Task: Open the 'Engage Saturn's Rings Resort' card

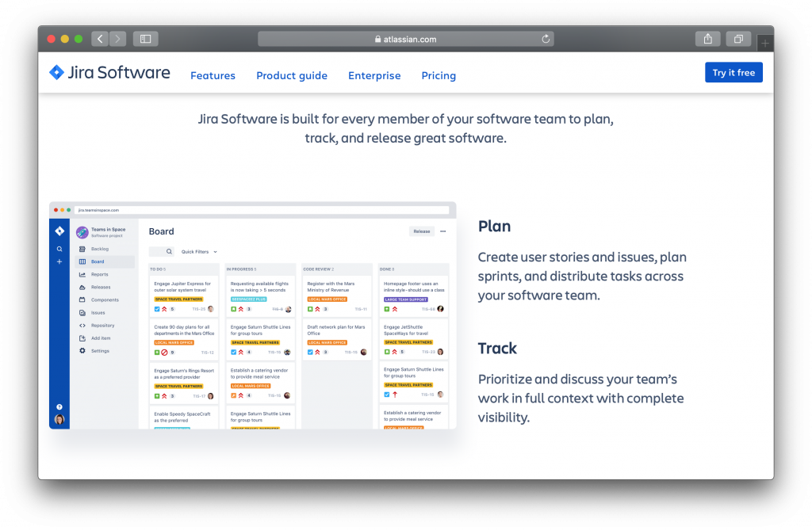Action: (183, 383)
